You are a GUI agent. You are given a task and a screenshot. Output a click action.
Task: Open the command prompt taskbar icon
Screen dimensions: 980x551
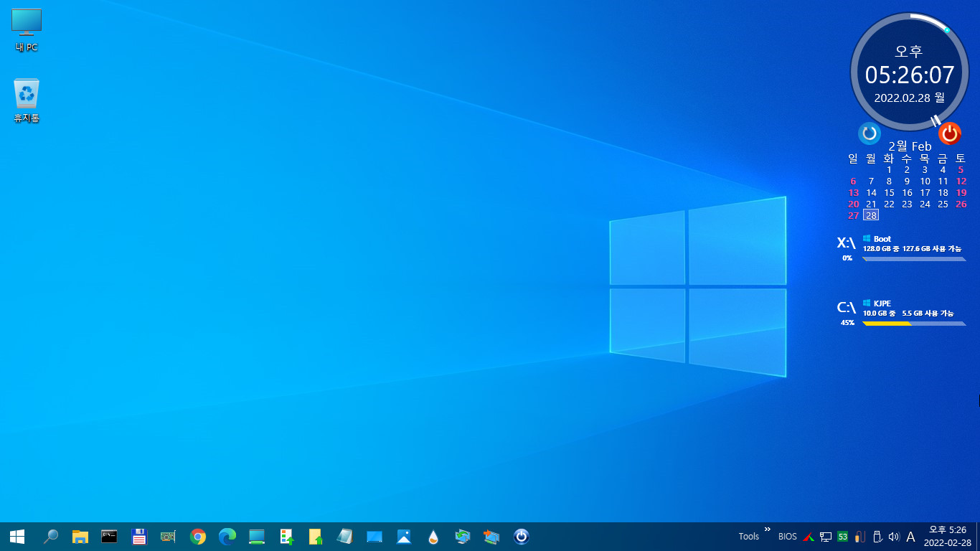pos(109,536)
